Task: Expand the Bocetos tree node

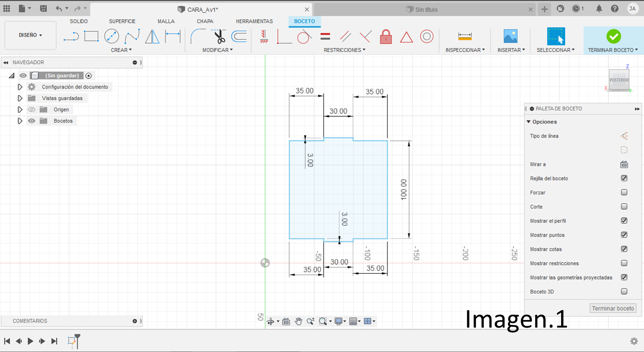Action: pyautogui.click(x=20, y=121)
